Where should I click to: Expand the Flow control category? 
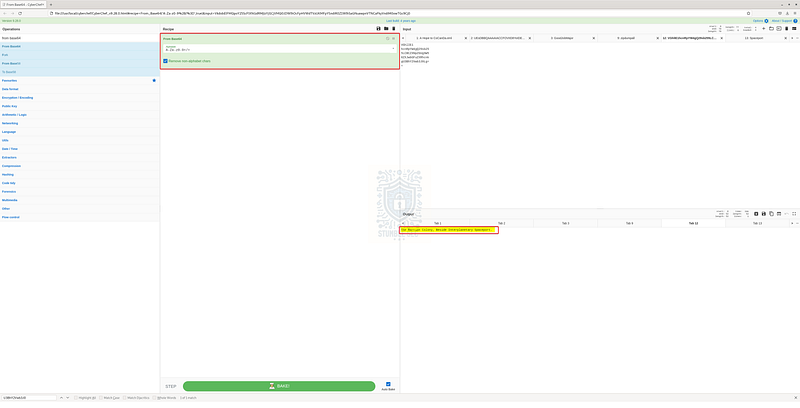click(80, 217)
